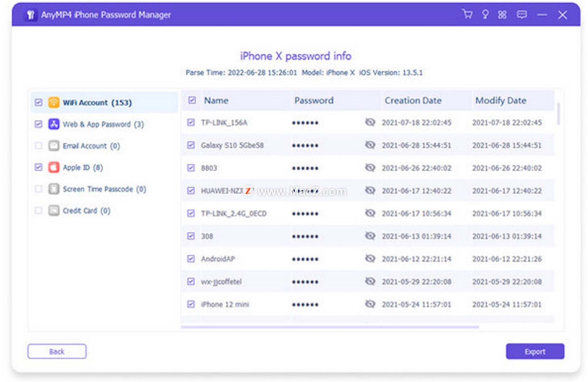The height and width of the screenshot is (382, 588).
Task: Click the four-squares menu icon
Action: [x=502, y=14]
